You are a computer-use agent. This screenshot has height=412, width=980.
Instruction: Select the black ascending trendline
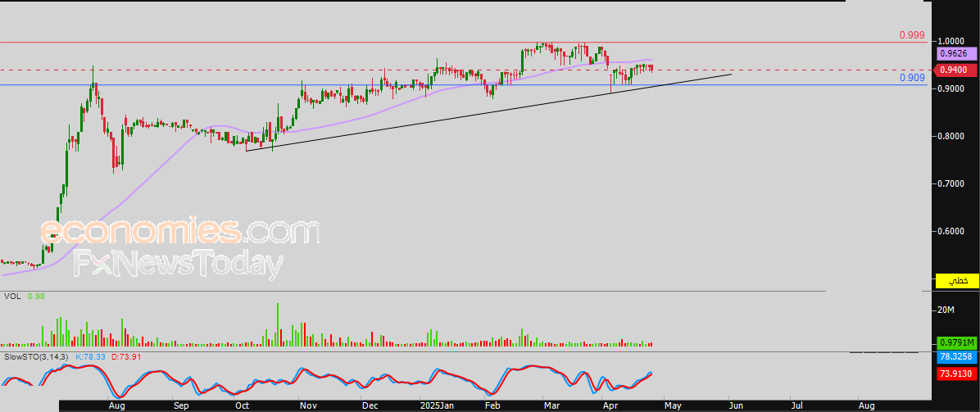tap(488, 112)
